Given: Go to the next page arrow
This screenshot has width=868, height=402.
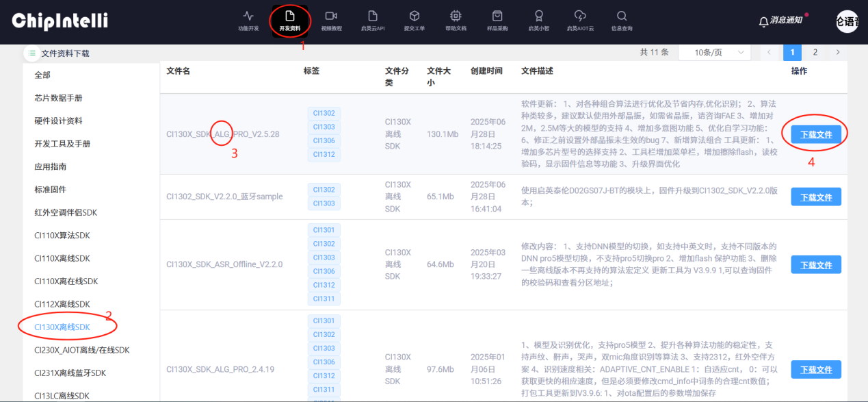Looking at the screenshot, I should click(837, 53).
